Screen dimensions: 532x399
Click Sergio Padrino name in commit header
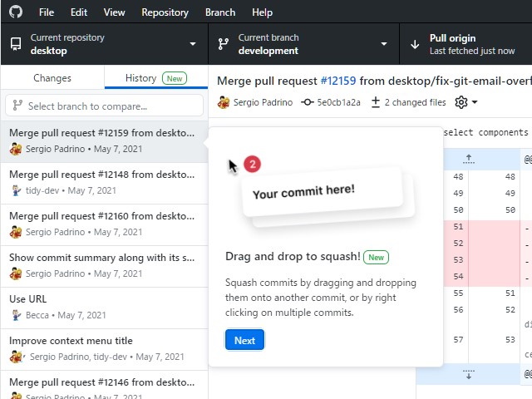263,102
